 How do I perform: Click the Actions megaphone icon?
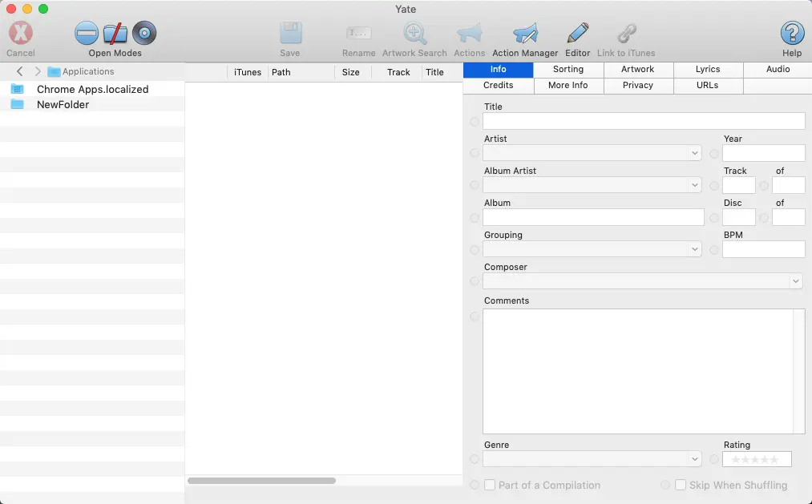pos(469,33)
